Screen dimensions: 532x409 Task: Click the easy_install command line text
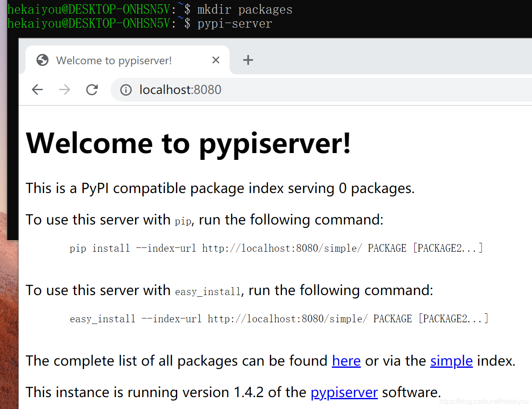[279, 319]
